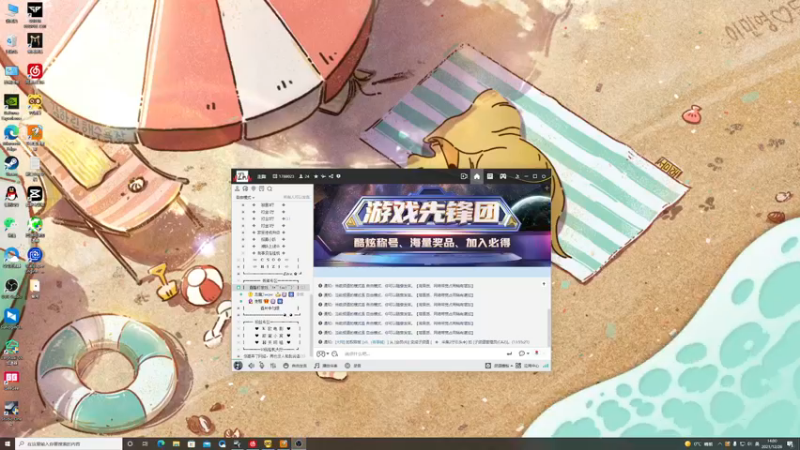Click the person icon above the channel list
Image resolution: width=800 pixels, height=450 pixels.
click(x=237, y=189)
